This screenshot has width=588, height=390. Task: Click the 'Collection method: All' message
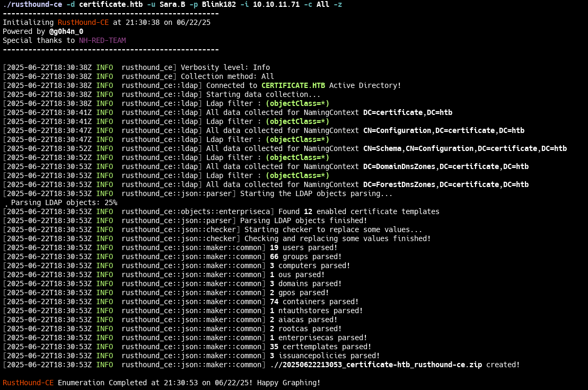(x=227, y=76)
